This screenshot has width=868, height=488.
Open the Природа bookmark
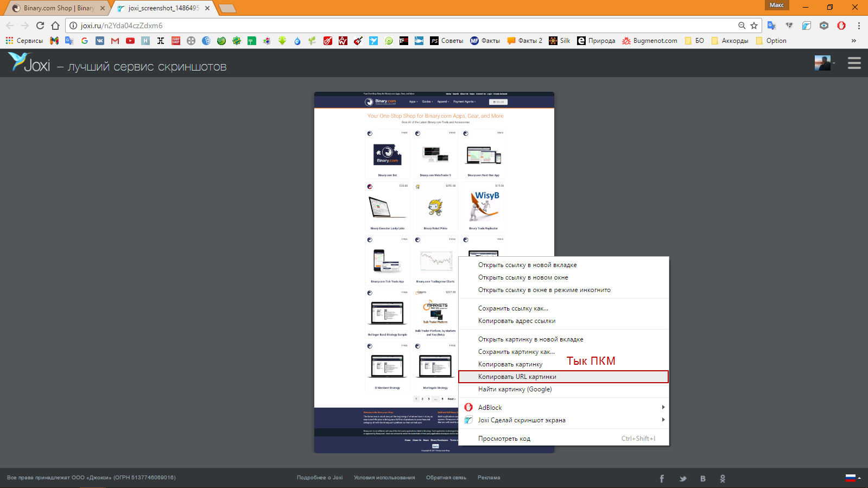click(x=596, y=41)
